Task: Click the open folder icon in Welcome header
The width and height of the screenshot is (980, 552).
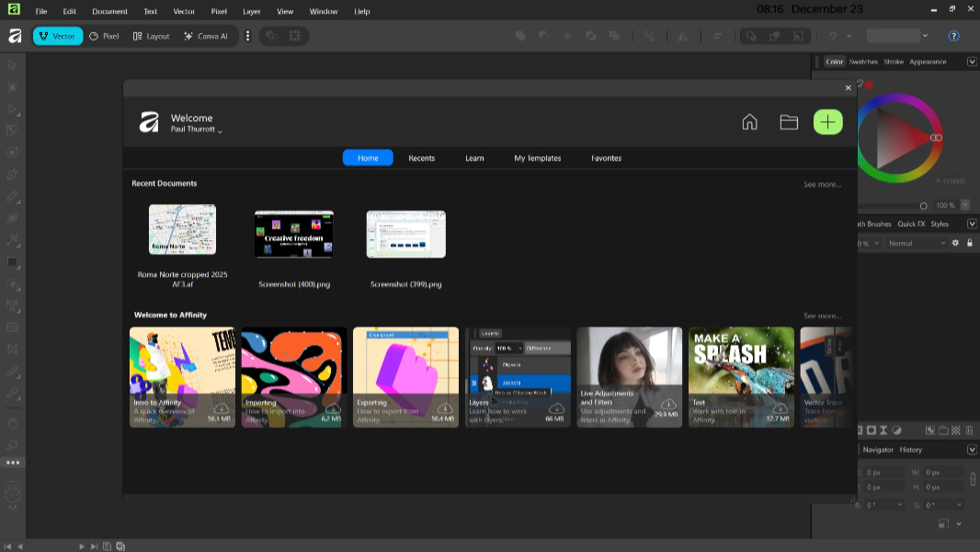Action: pos(789,122)
